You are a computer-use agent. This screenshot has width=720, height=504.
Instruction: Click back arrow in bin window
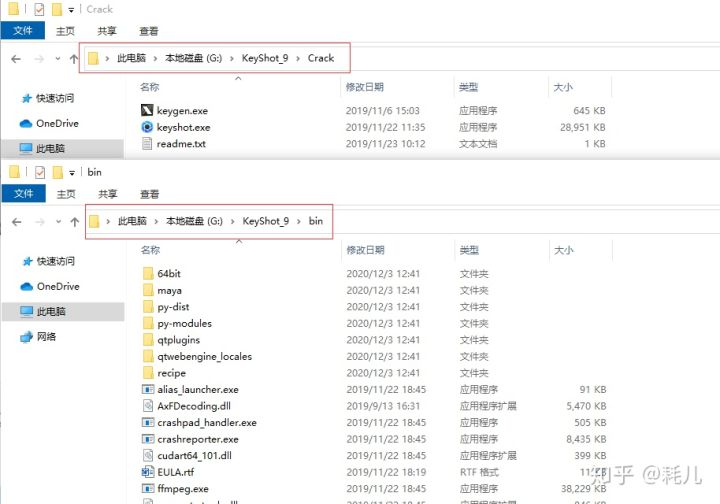17,222
